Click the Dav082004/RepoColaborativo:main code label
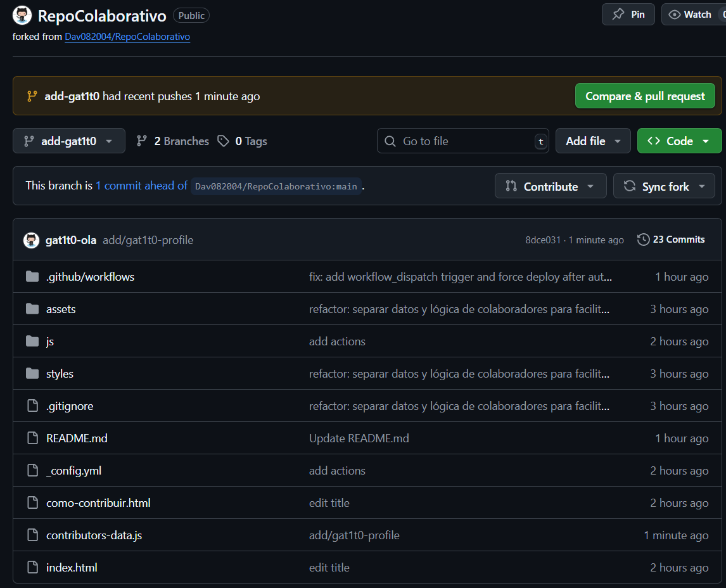 [276, 186]
